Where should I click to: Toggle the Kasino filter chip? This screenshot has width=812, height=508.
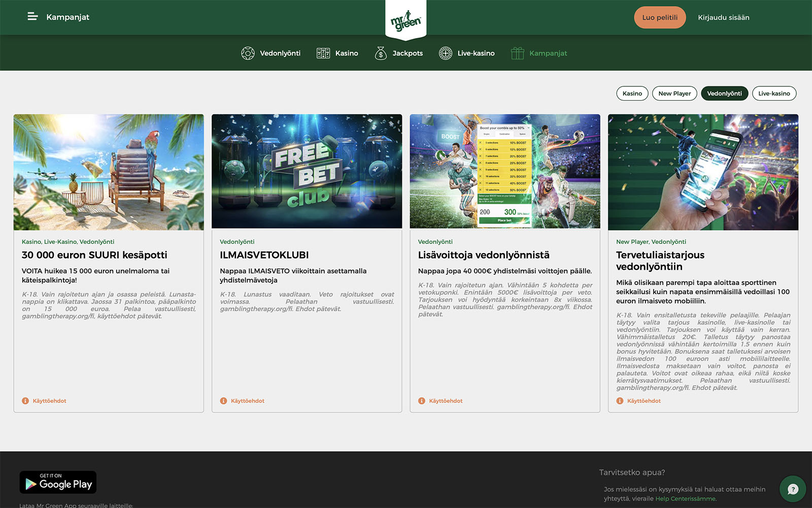pyautogui.click(x=632, y=93)
